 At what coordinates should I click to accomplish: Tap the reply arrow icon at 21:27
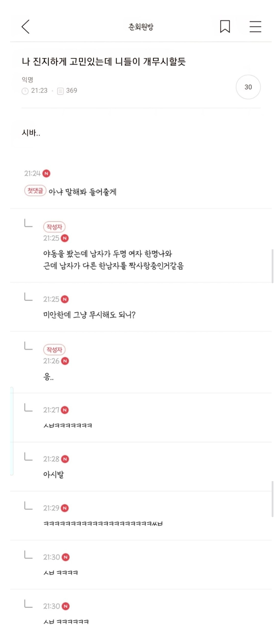(x=28, y=407)
